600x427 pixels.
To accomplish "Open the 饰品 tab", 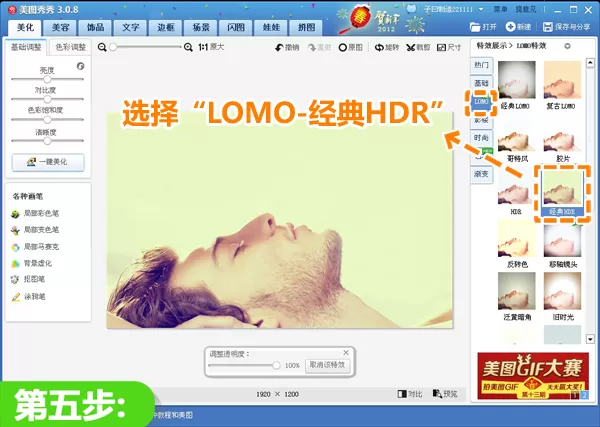I will click(95, 28).
